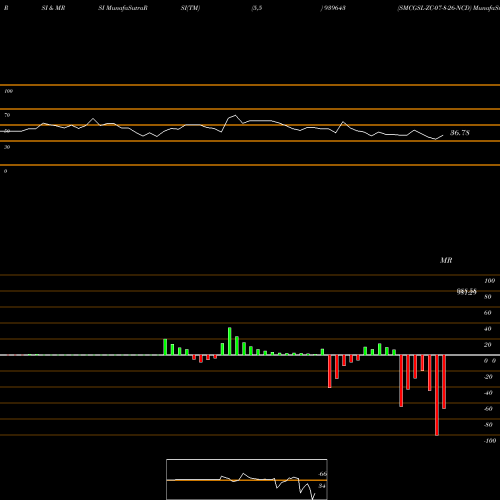Viewport: 500px width, 500px height.
Task: Select the tallest green MR histogram bar
Action: click(x=230, y=341)
